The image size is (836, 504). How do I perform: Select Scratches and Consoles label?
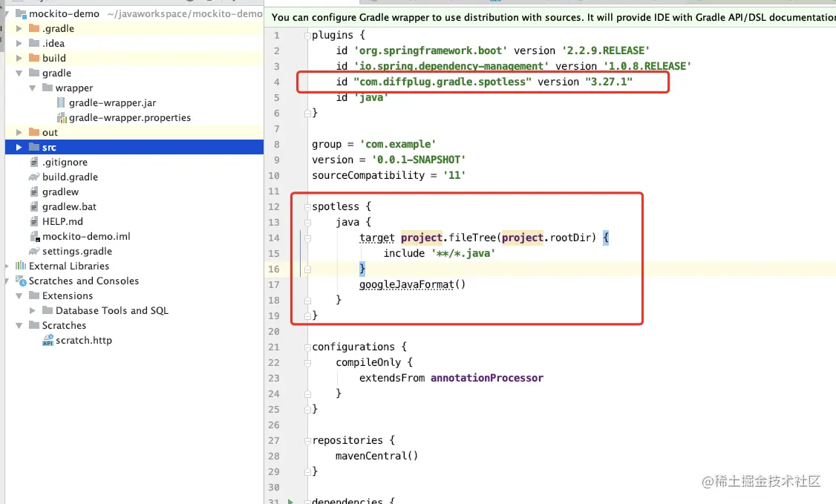[84, 281]
